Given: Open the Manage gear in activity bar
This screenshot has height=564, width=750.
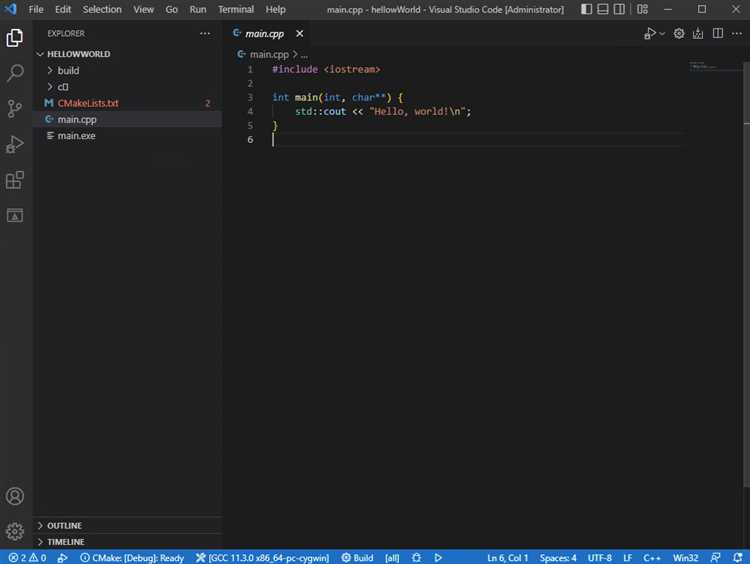Looking at the screenshot, I should coord(15,531).
